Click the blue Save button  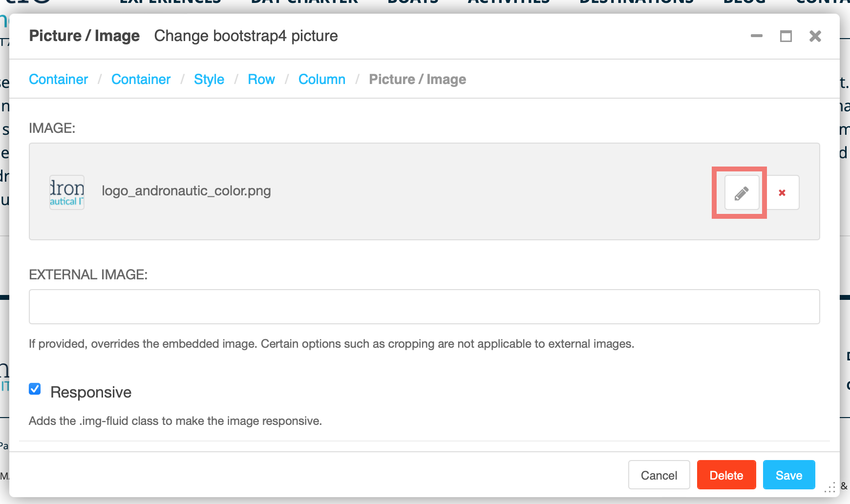pyautogui.click(x=789, y=475)
